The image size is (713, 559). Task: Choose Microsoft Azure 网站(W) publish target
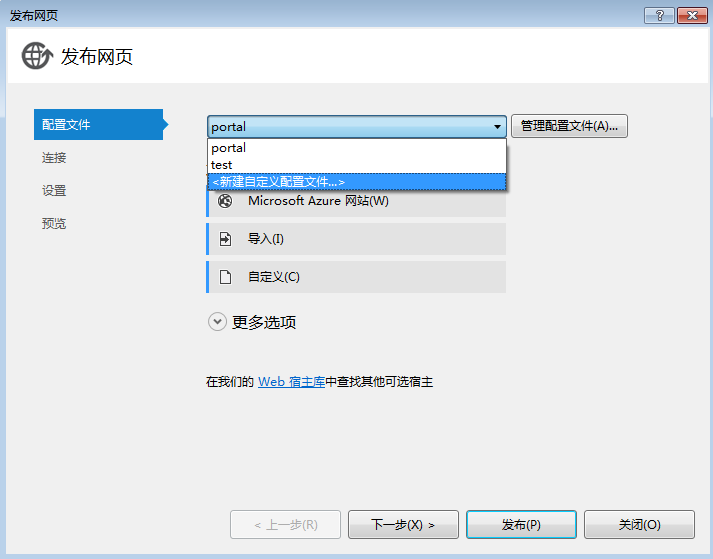point(356,201)
